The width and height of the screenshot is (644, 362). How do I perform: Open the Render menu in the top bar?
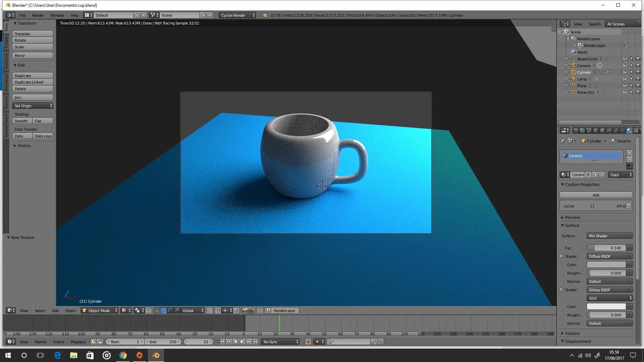tap(38, 15)
